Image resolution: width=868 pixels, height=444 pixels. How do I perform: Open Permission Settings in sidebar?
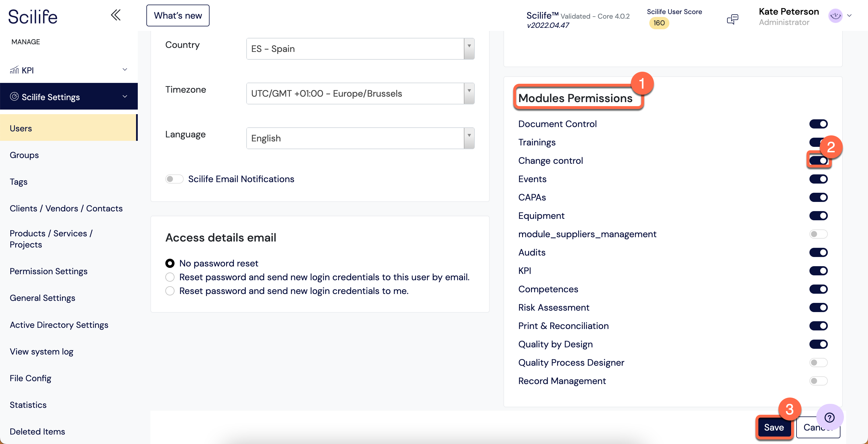(x=49, y=271)
